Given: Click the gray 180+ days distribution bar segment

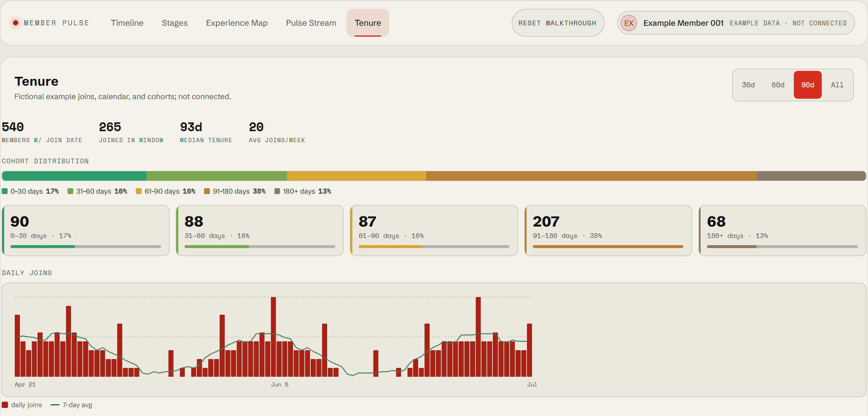Looking at the screenshot, I should tap(812, 176).
